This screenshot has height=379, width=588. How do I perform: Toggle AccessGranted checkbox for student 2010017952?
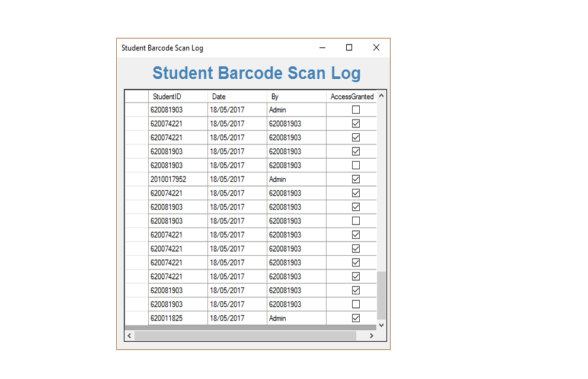pos(356,179)
